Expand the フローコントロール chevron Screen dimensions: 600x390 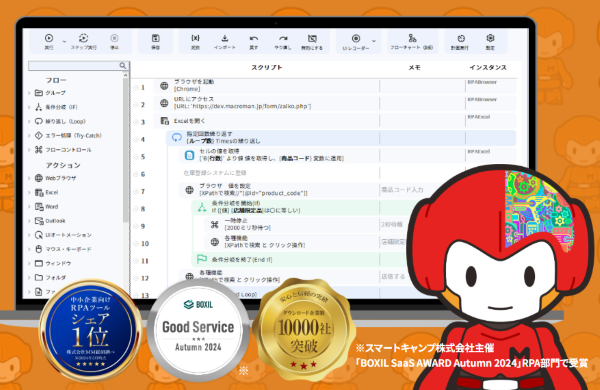click(x=29, y=150)
